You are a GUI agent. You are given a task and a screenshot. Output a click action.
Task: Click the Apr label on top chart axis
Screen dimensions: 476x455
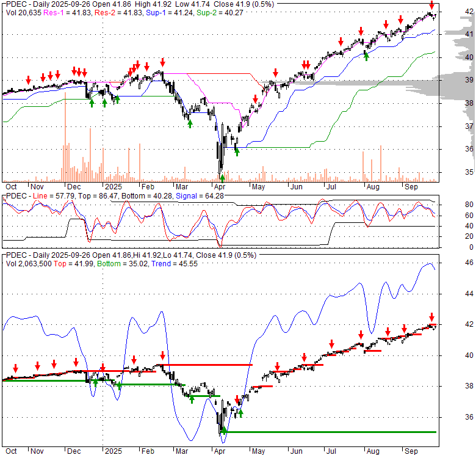pos(219,187)
